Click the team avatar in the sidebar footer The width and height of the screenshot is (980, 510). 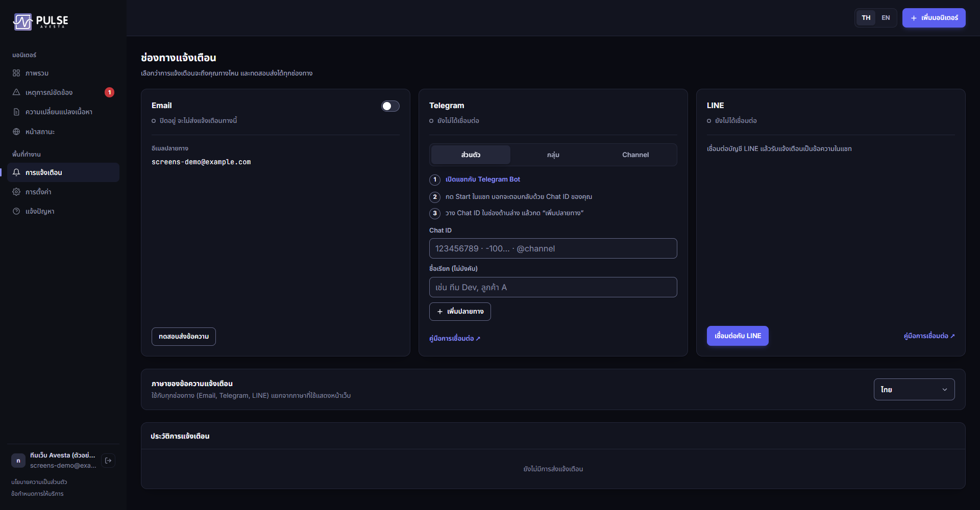click(x=18, y=461)
